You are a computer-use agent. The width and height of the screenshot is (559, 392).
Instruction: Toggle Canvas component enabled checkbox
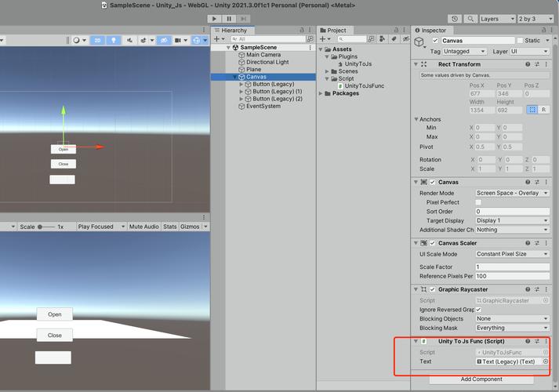[x=433, y=182]
